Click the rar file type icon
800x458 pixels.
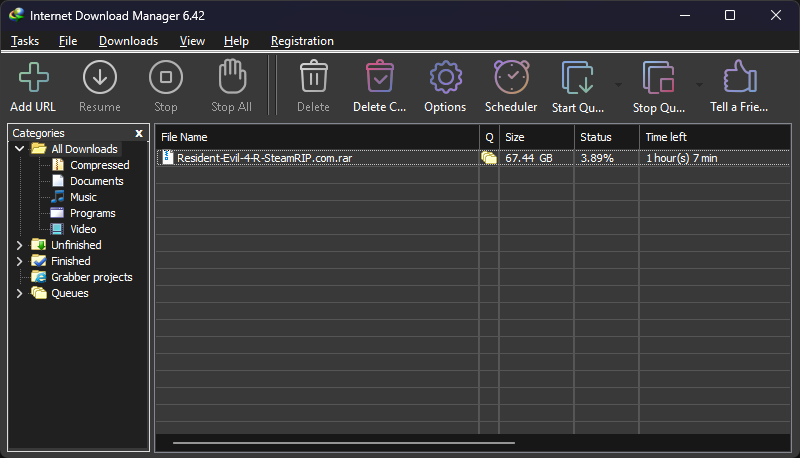click(x=167, y=158)
